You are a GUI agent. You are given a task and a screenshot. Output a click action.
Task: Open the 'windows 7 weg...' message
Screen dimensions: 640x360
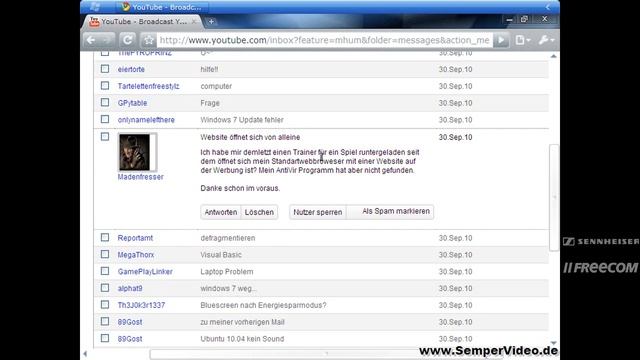point(228,288)
